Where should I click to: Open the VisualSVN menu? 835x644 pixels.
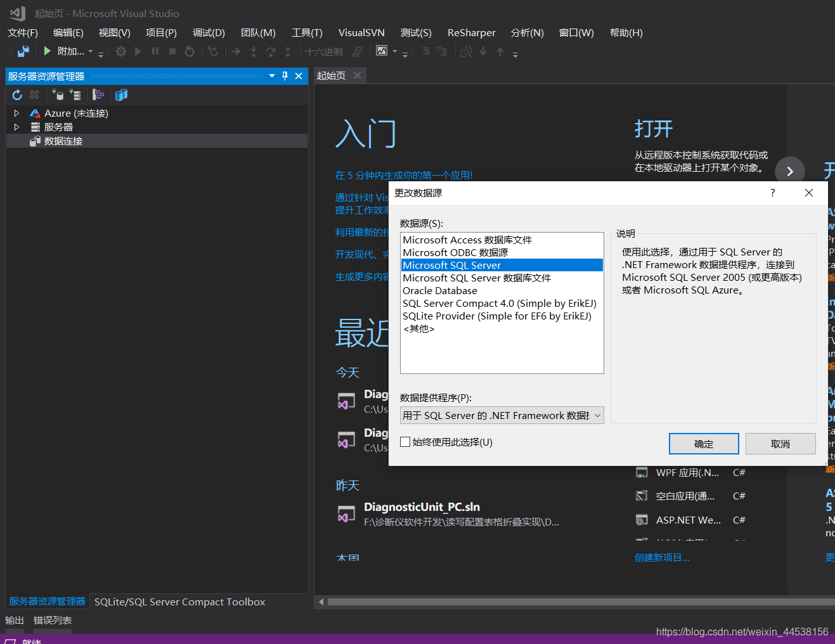tap(361, 33)
